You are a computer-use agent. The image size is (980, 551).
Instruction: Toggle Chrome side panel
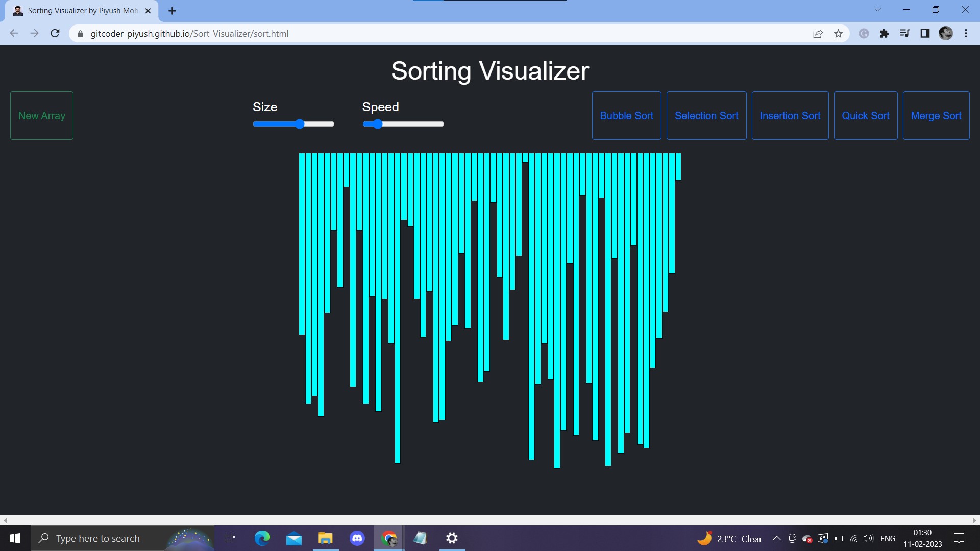[925, 33]
